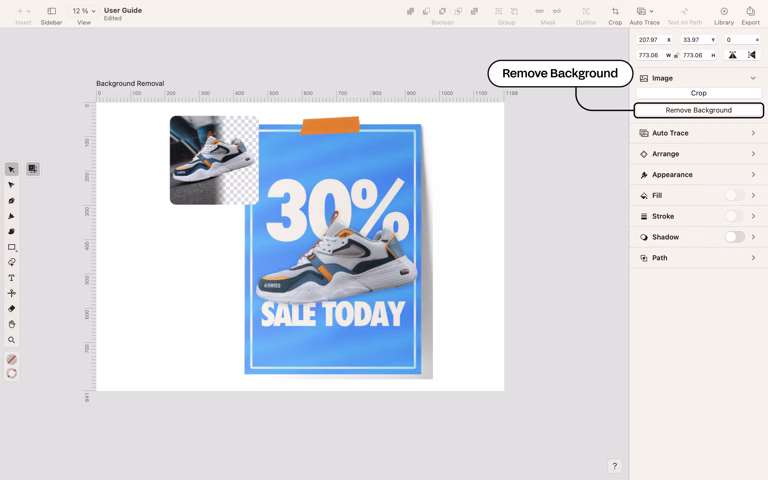Toggle the Sidebar toolbar button
Viewport: 768px width, 480px height.
[x=51, y=11]
